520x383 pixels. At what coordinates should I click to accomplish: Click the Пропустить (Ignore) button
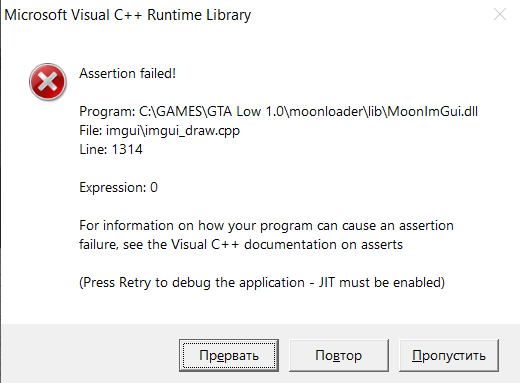click(x=449, y=355)
